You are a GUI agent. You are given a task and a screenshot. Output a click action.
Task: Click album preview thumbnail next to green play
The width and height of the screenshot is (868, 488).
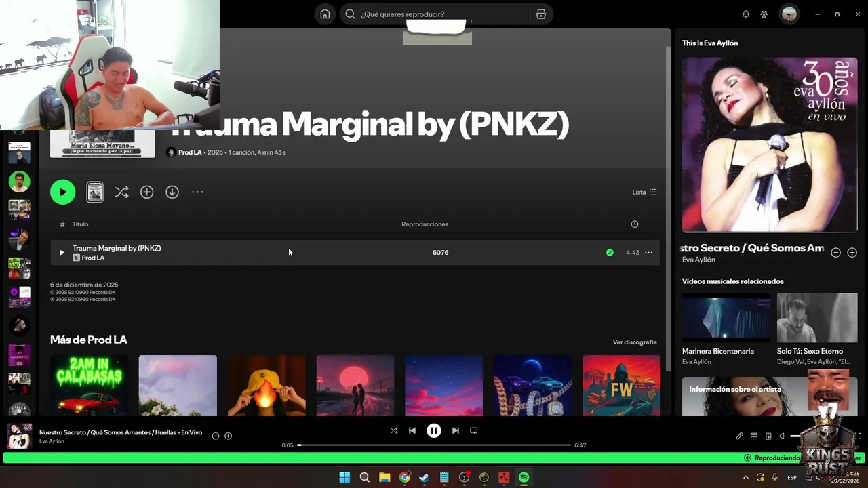(x=95, y=192)
